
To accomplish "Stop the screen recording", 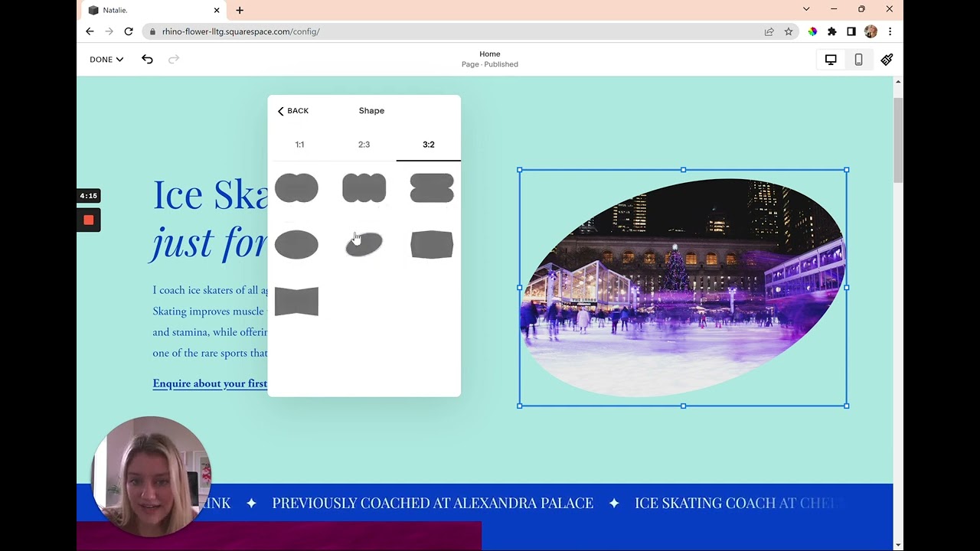I will 89,220.
